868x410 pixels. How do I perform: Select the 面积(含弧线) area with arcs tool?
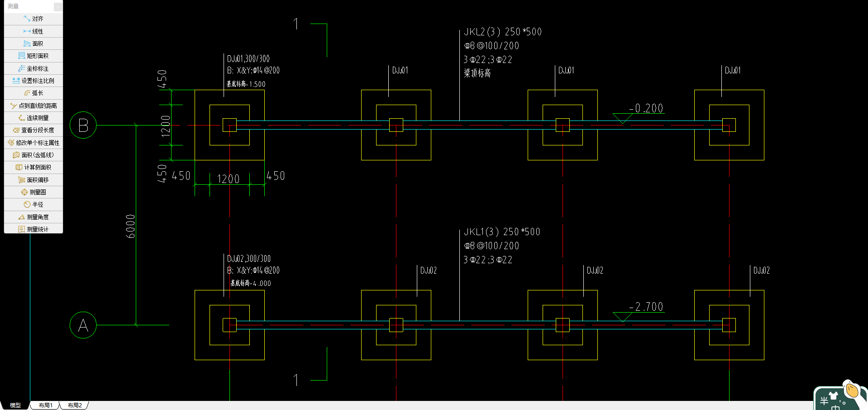33,155
